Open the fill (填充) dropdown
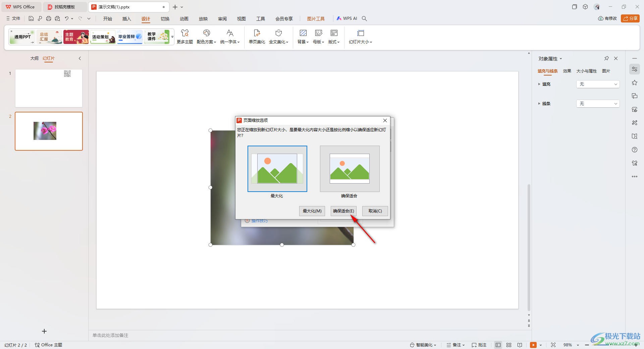This screenshot has height=349, width=644. coord(598,84)
